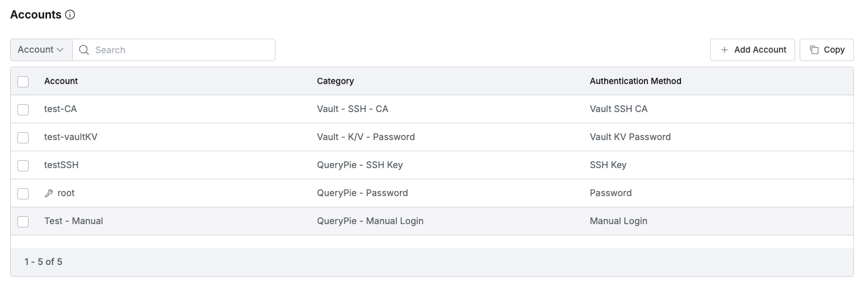The height and width of the screenshot is (293, 868).
Task: Check the Test - Manual row checkbox
Action: 23,222
